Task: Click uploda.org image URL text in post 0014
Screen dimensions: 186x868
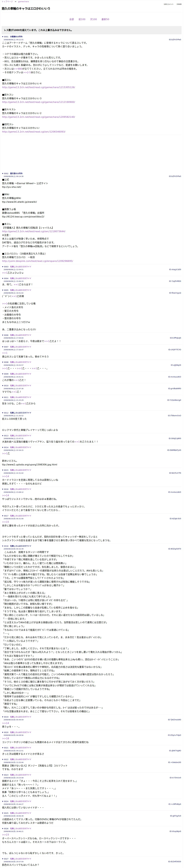Action: pos(29,465)
